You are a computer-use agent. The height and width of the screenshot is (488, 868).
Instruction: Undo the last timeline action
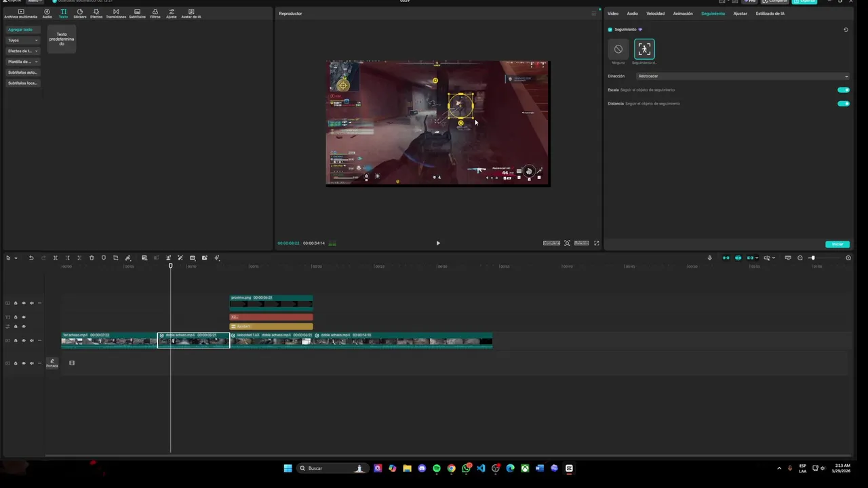tap(31, 258)
